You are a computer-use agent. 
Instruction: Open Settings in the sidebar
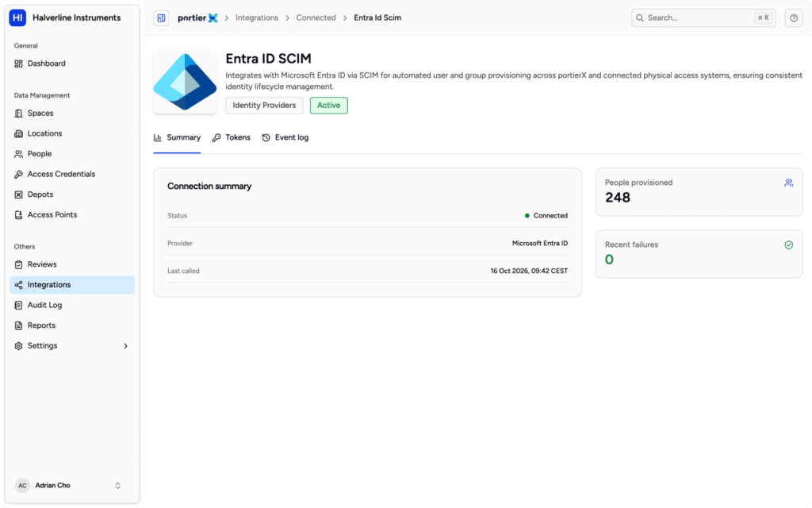point(72,346)
